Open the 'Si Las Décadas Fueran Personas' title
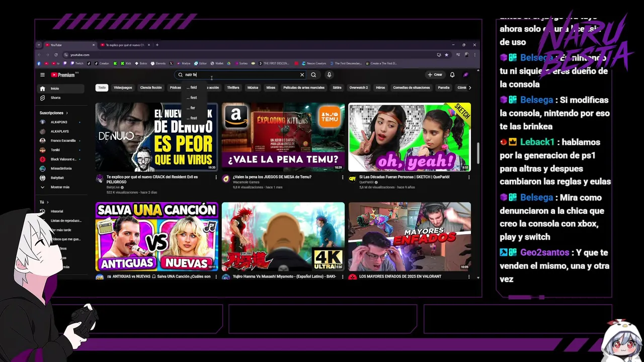The height and width of the screenshot is (362, 644). coord(405,177)
